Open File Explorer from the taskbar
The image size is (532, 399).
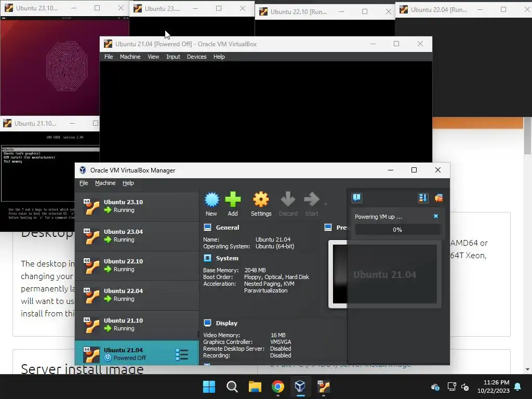pyautogui.click(x=255, y=387)
